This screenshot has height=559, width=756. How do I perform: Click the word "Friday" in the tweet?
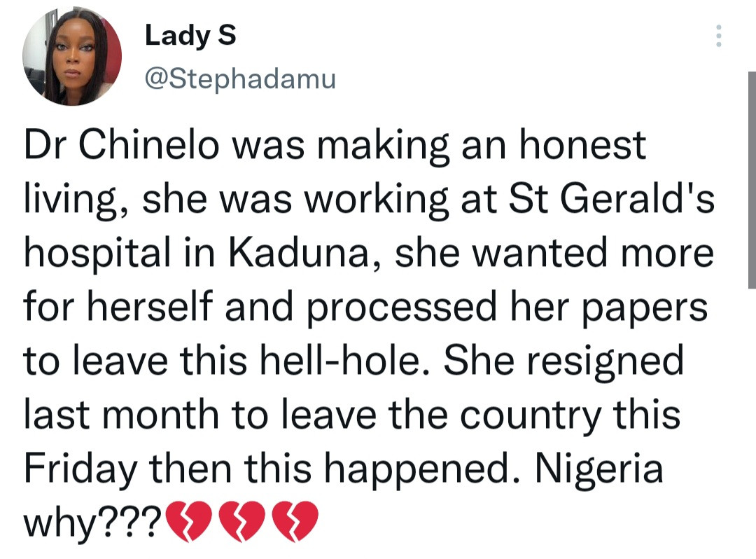tap(78, 468)
